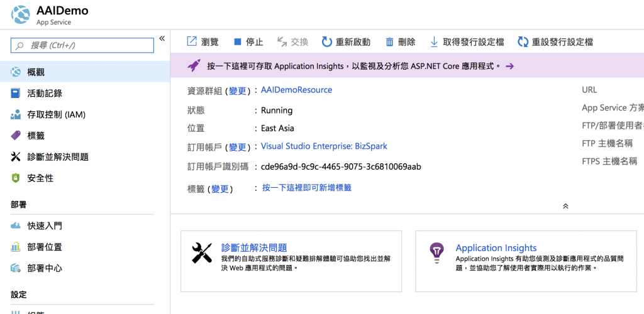
Task: Click the banner's purple right arrow
Action: 509,66
